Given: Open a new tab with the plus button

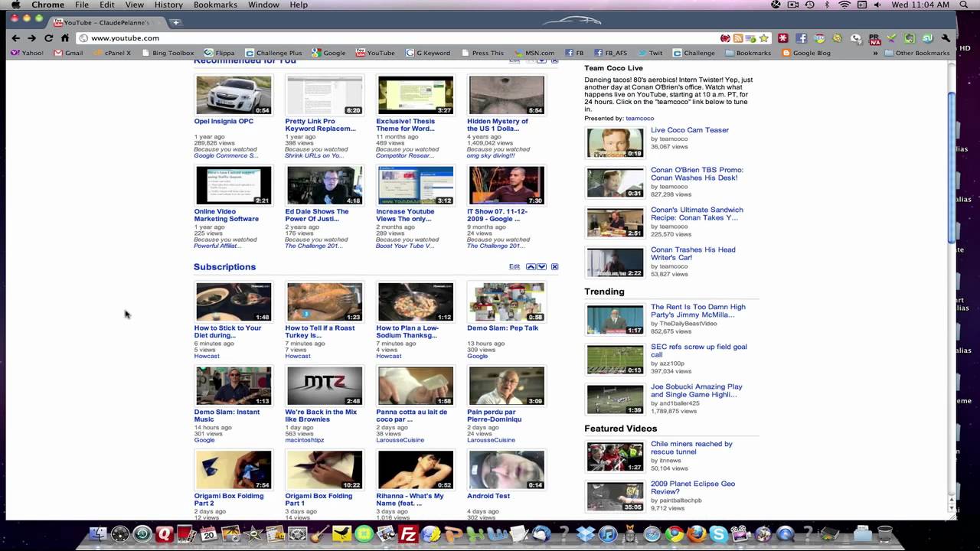Looking at the screenshot, I should [175, 22].
